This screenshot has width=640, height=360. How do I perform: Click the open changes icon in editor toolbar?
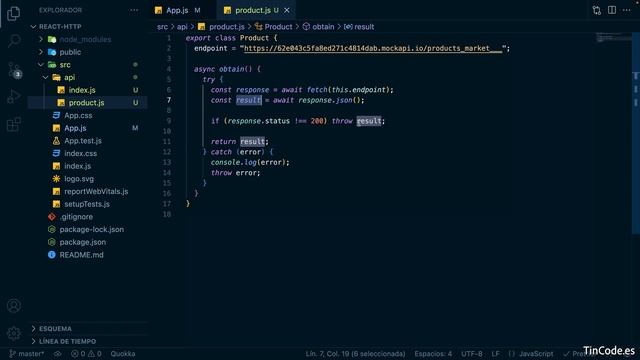coord(597,10)
